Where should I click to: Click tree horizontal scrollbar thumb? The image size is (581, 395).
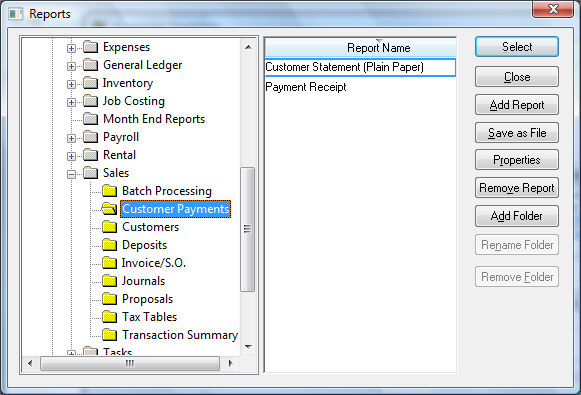[130, 364]
